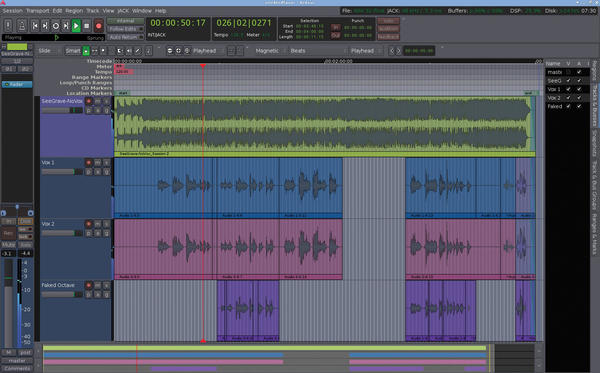Toggle the Follow Edits button
Image resolution: width=600 pixels, height=373 pixels.
point(126,29)
